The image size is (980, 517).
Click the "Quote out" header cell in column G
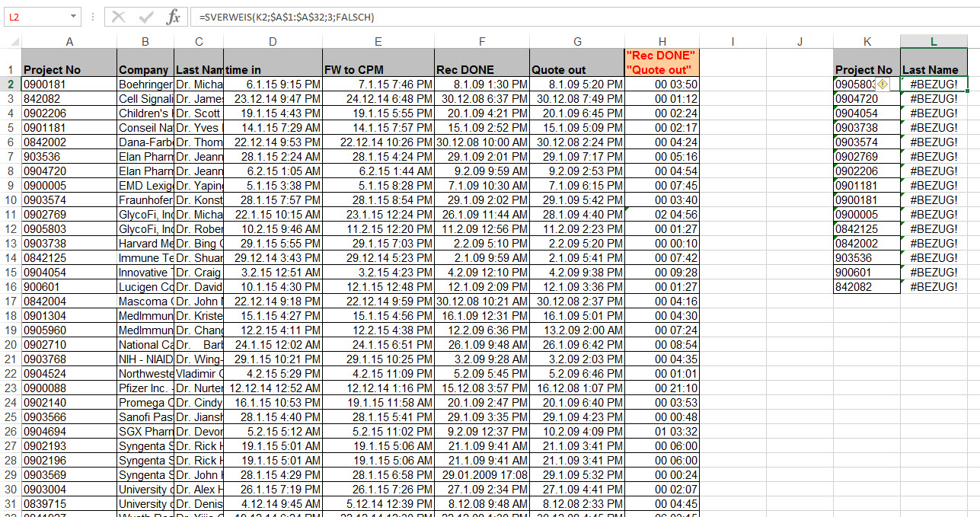[576, 69]
